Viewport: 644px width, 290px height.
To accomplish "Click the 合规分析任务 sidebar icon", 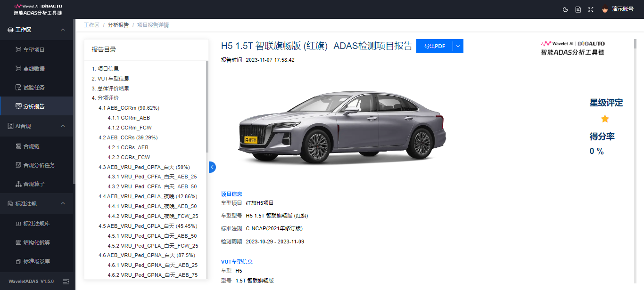I will [18, 165].
